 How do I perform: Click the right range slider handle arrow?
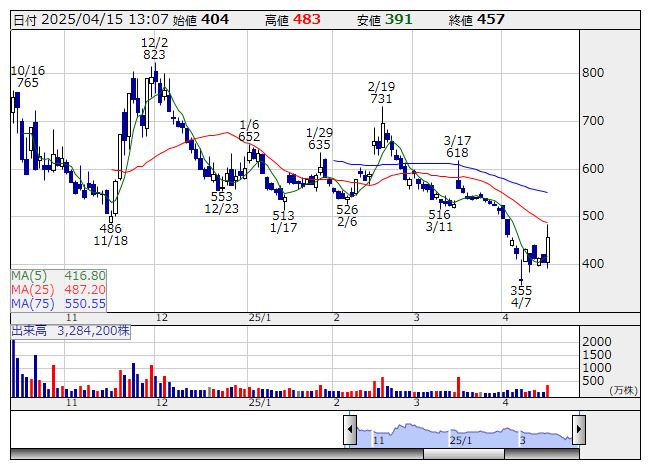pos(579,429)
